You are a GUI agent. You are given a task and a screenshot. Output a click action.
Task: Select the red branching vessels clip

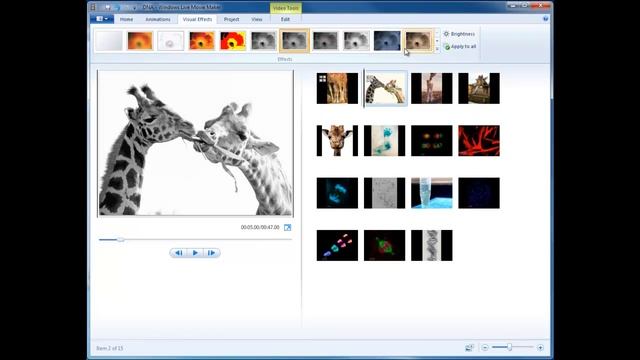pyautogui.click(x=479, y=140)
